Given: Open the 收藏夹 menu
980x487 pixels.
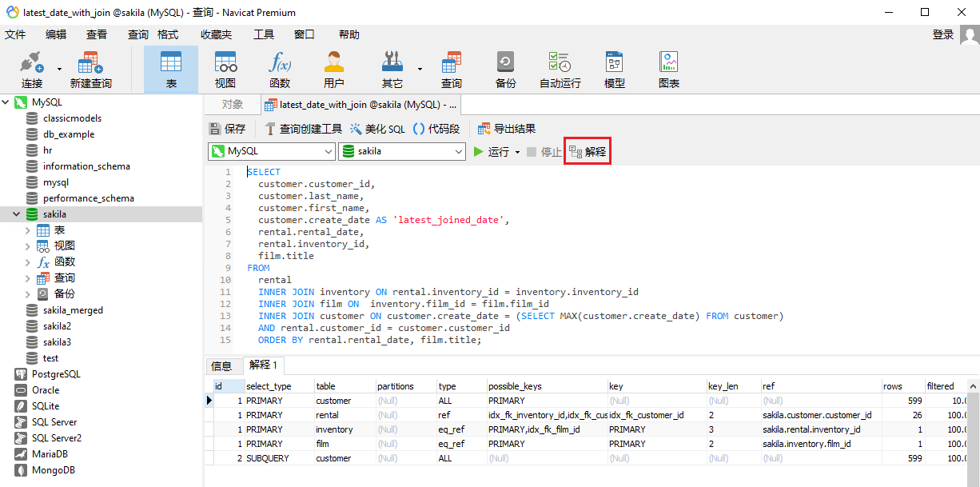Looking at the screenshot, I should pos(216,34).
